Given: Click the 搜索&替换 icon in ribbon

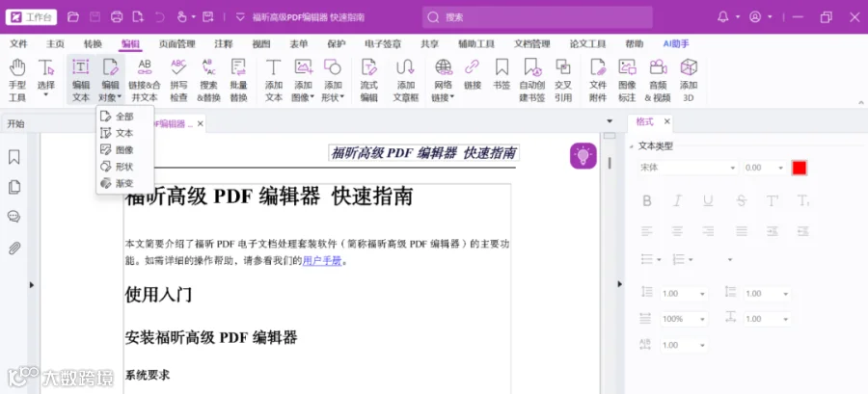Looking at the screenshot, I should (208, 80).
